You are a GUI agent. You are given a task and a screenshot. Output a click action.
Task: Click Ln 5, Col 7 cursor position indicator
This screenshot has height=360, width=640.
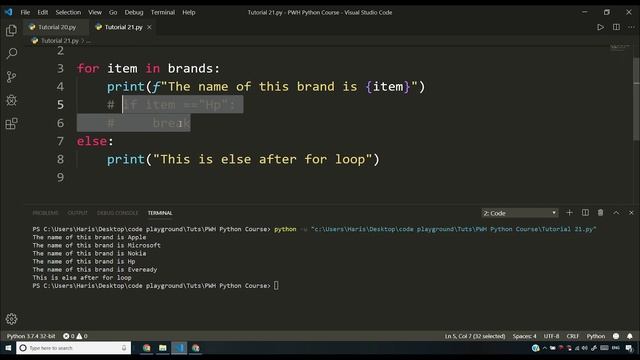pyautogui.click(x=475, y=336)
